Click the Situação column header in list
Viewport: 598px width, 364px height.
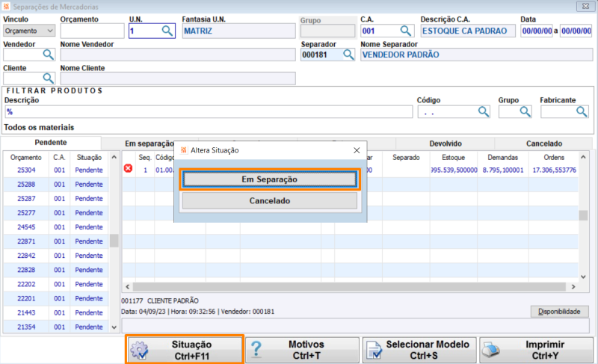point(89,158)
